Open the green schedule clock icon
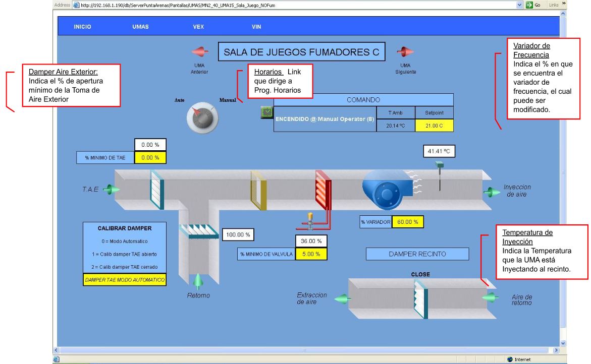Viewport: 591px width, 364px height. tap(266, 113)
